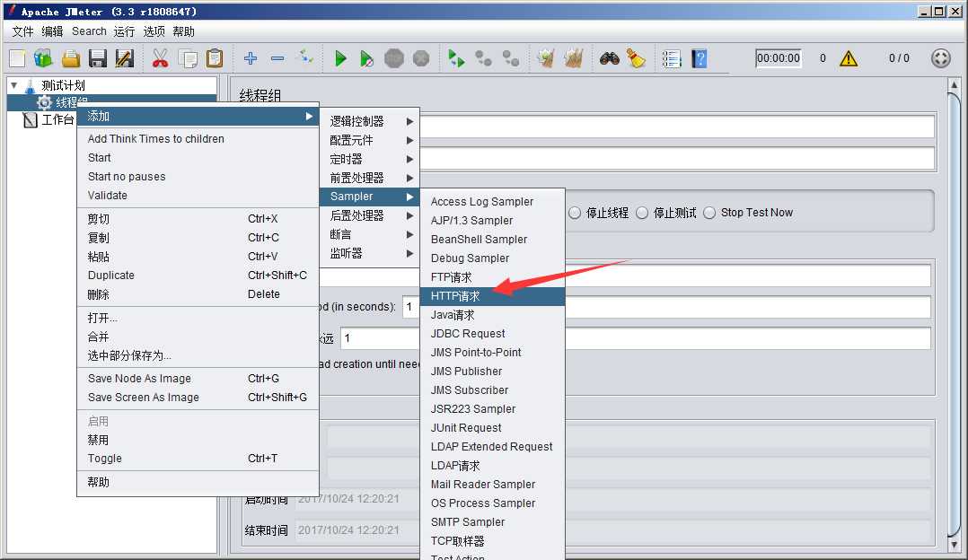Choose HTTP请求 from Sampler list
The image size is (968, 560).
[493, 297]
